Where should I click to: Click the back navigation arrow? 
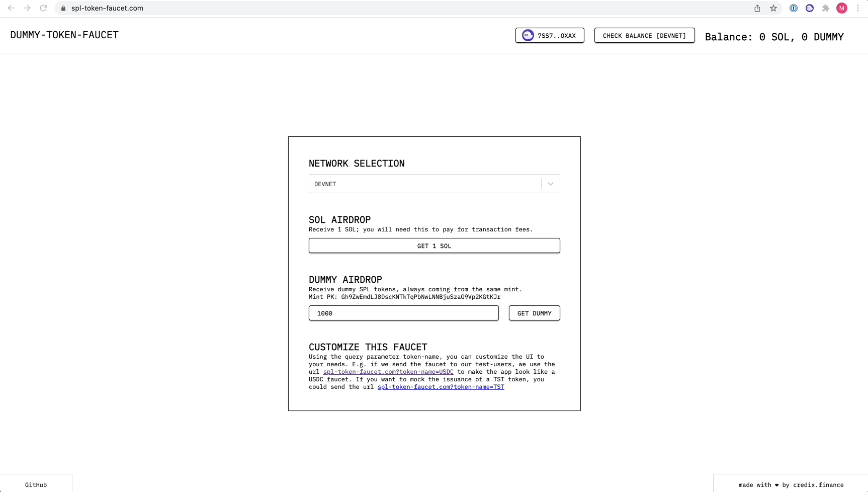[x=11, y=8]
